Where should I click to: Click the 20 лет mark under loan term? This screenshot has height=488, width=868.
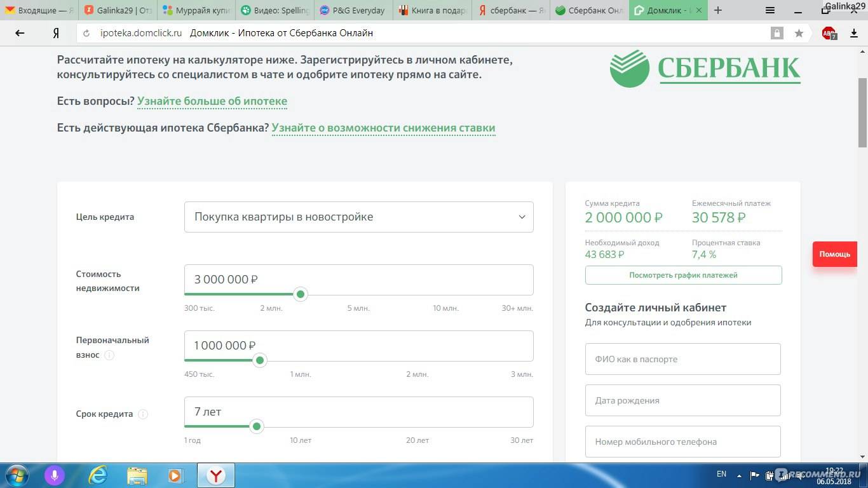pos(417,440)
